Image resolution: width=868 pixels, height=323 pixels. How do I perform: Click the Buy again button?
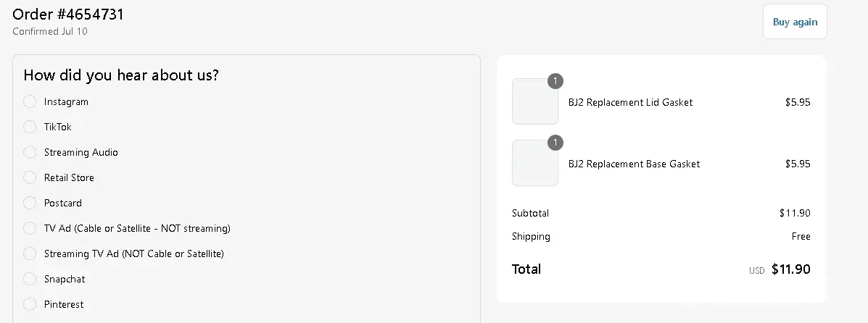coord(795,22)
